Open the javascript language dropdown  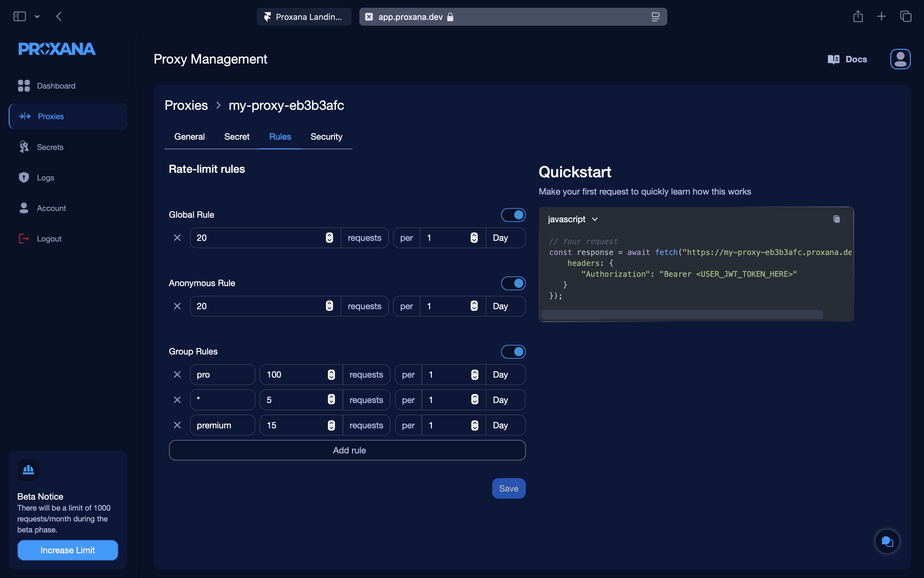(x=573, y=219)
